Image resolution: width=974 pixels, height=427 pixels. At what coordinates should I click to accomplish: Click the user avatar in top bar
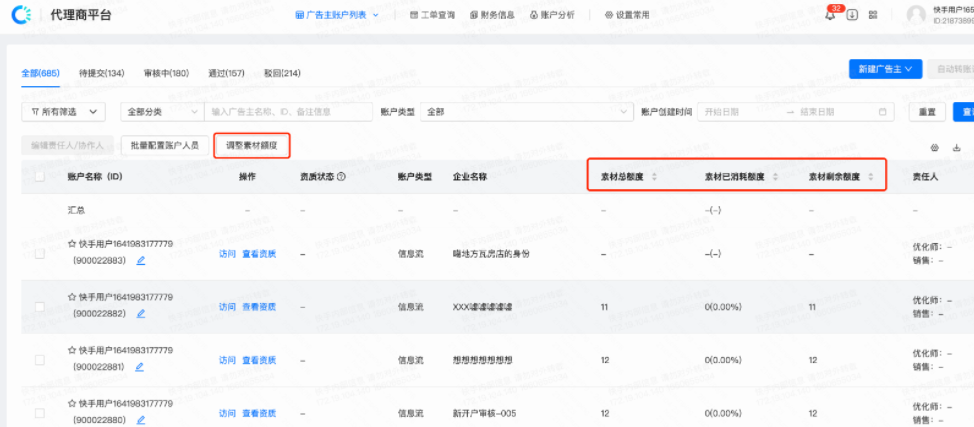pyautogui.click(x=916, y=15)
